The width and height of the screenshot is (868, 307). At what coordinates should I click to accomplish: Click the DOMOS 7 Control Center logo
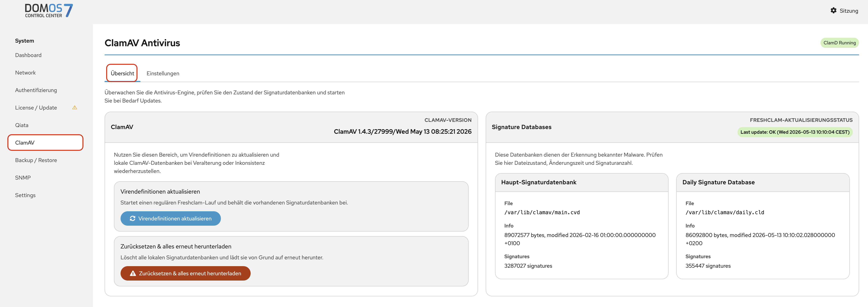click(x=49, y=11)
